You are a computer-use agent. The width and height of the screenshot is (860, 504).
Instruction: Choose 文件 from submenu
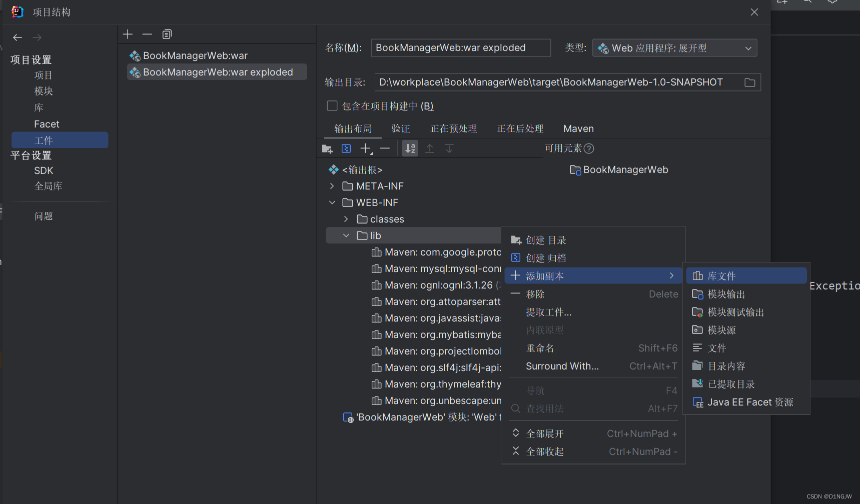tap(746, 348)
